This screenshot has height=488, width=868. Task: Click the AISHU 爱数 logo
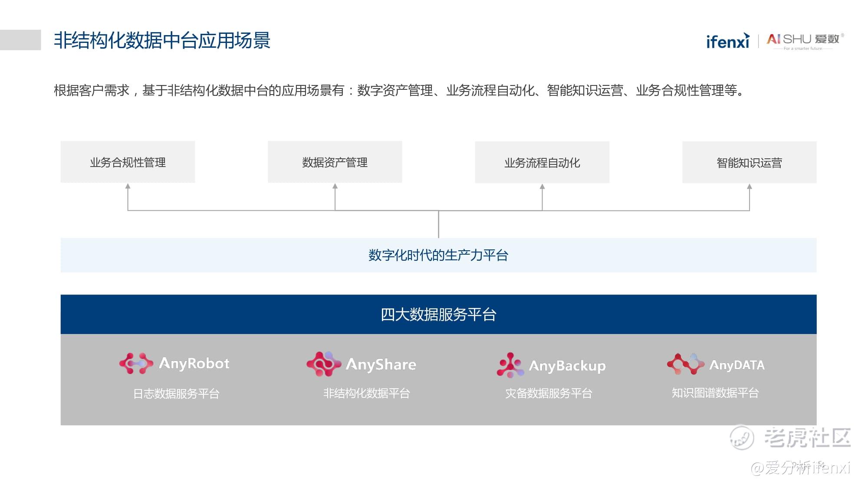coord(804,40)
